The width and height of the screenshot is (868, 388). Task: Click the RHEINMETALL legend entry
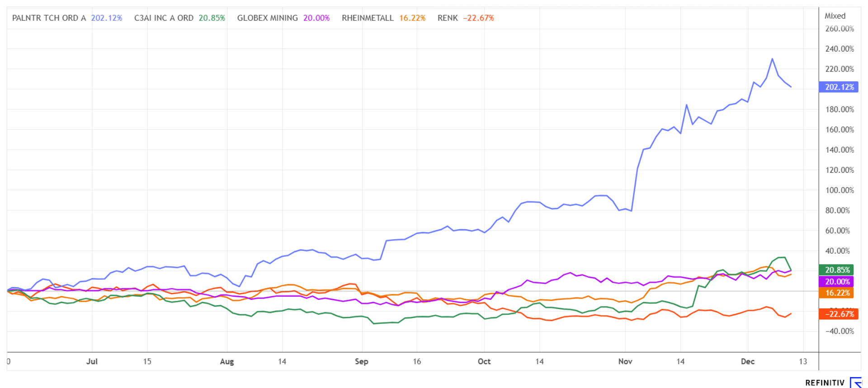[368, 18]
